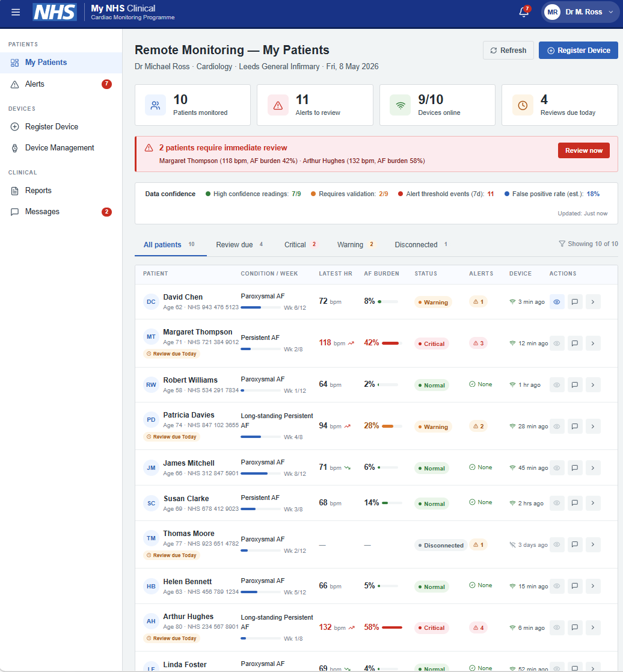Screen dimensions: 623x672
Task: Click the Refresh button
Action: [508, 51]
